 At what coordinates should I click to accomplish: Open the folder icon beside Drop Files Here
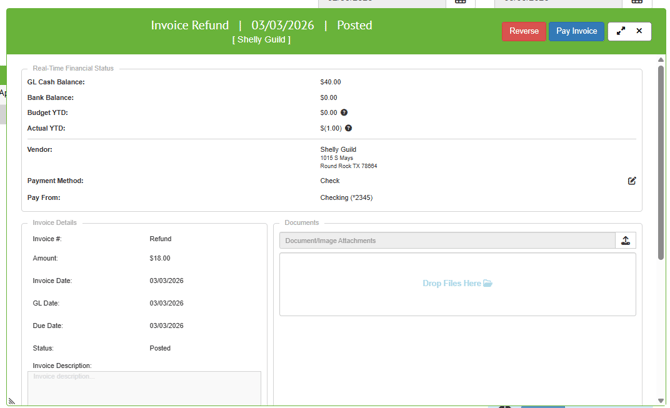(488, 284)
